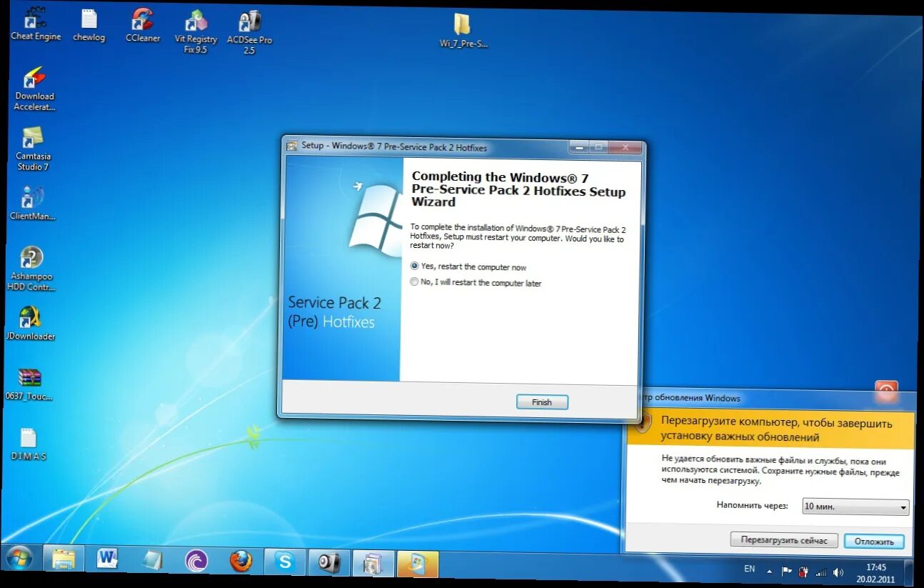Open the purple BitTorrent taskbar icon
The height and width of the screenshot is (588, 924).
[x=196, y=562]
